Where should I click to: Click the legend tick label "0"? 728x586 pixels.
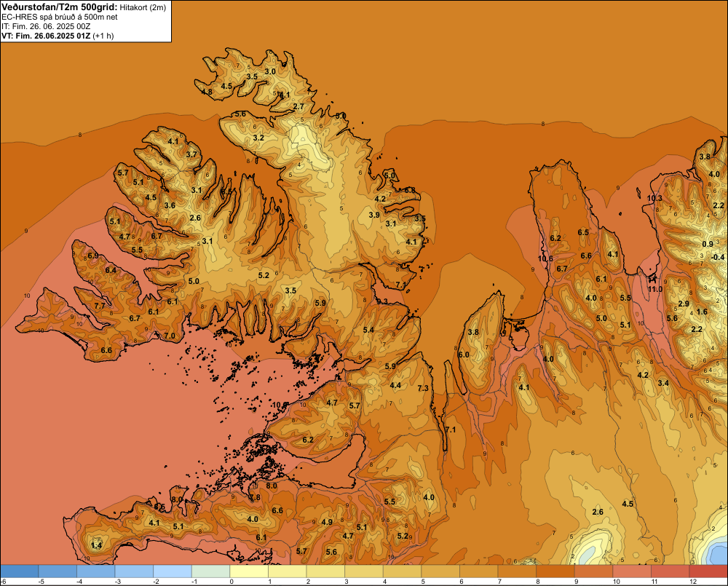pos(230,582)
